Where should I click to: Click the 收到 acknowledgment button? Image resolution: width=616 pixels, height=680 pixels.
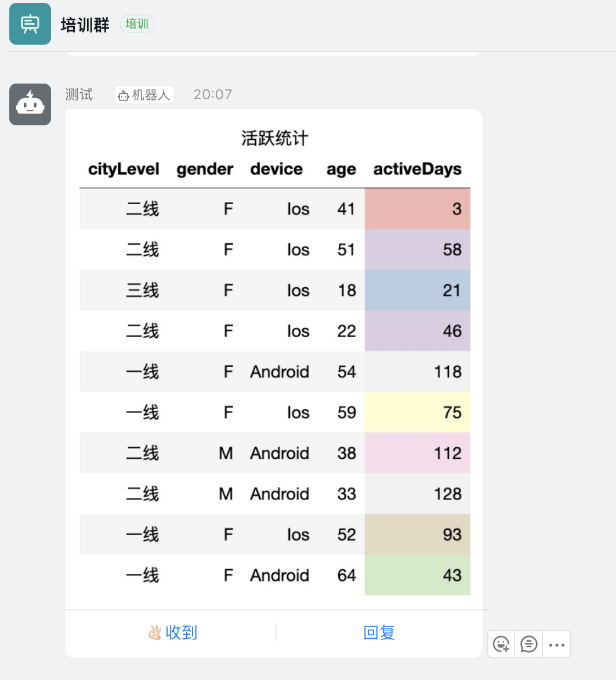(x=172, y=633)
